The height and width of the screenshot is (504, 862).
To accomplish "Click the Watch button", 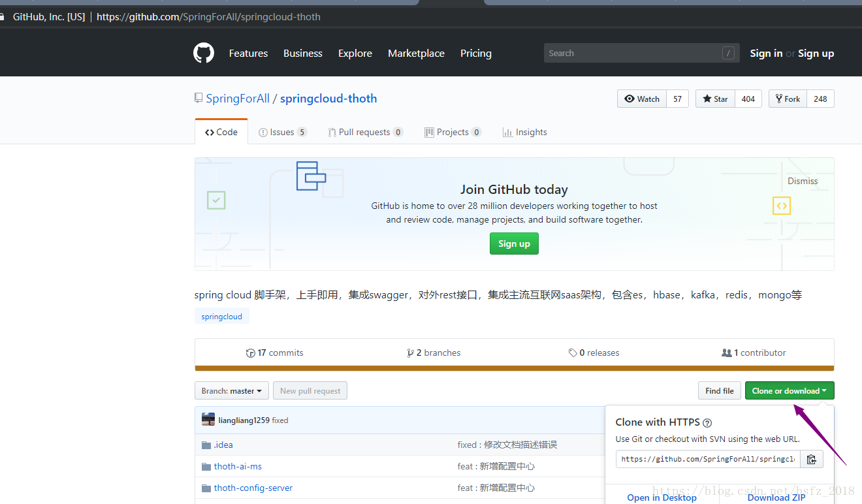I will 642,99.
